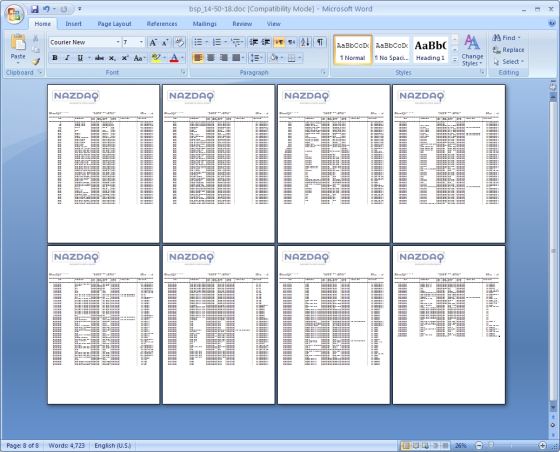
Task: Toggle subscript formatting
Action: click(x=112, y=57)
